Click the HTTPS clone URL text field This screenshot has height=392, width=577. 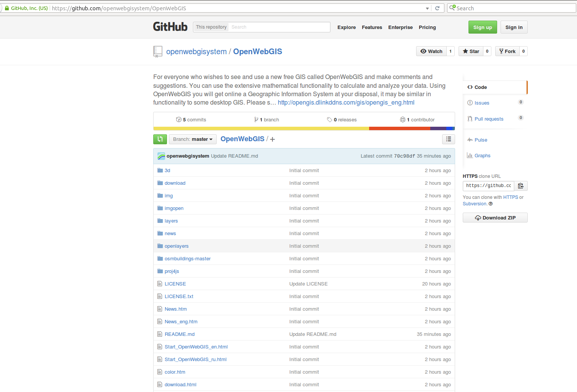pos(488,186)
